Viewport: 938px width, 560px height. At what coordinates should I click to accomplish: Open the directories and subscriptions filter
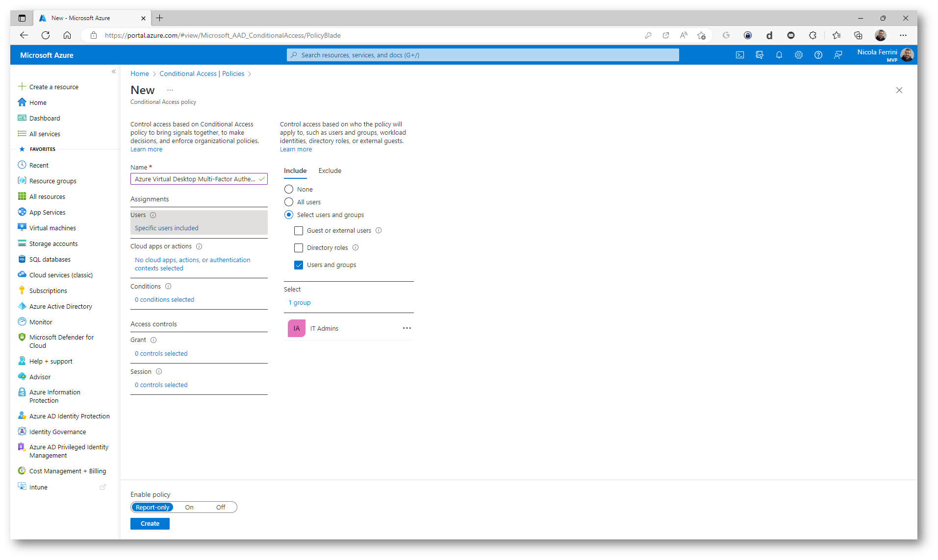click(x=760, y=55)
